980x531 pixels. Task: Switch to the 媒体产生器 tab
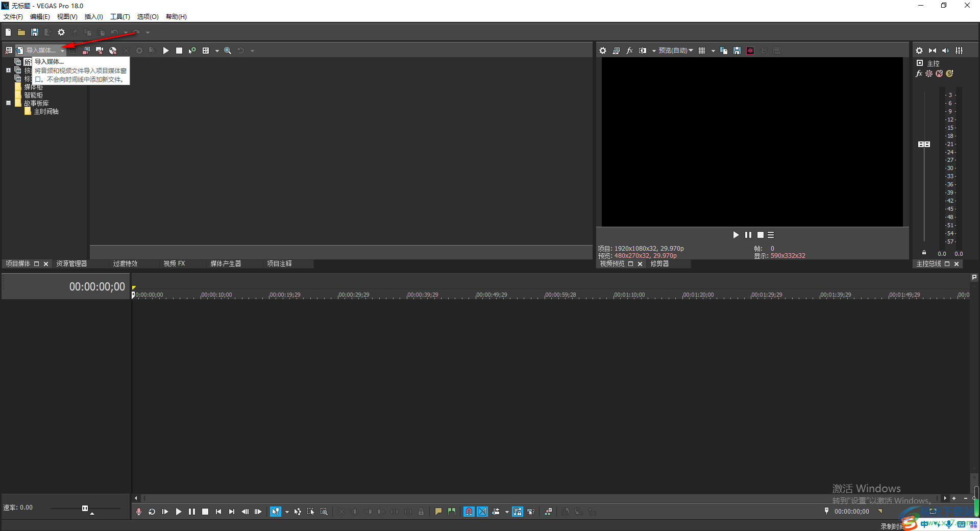226,264
